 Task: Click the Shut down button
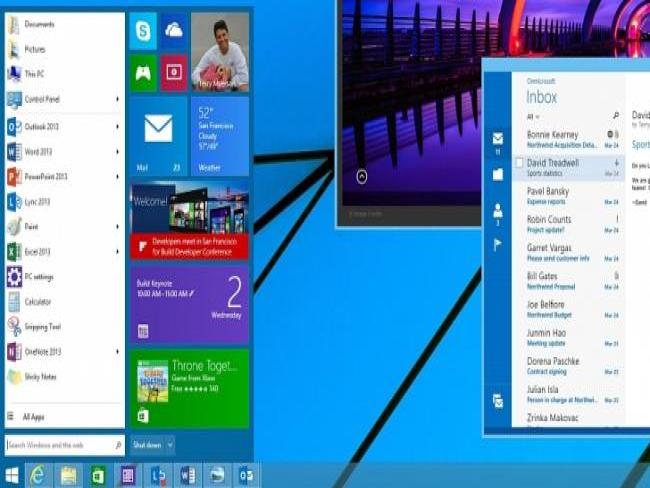148,445
